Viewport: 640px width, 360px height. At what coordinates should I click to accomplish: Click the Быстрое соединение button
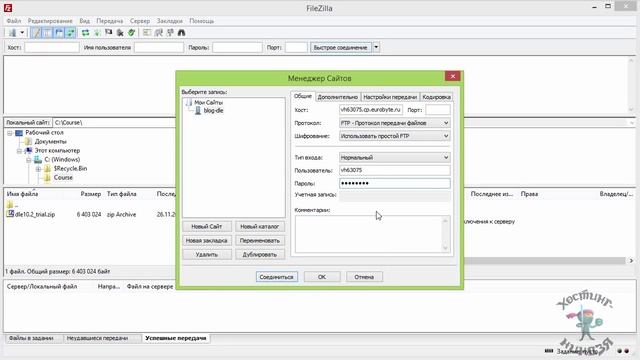[341, 47]
